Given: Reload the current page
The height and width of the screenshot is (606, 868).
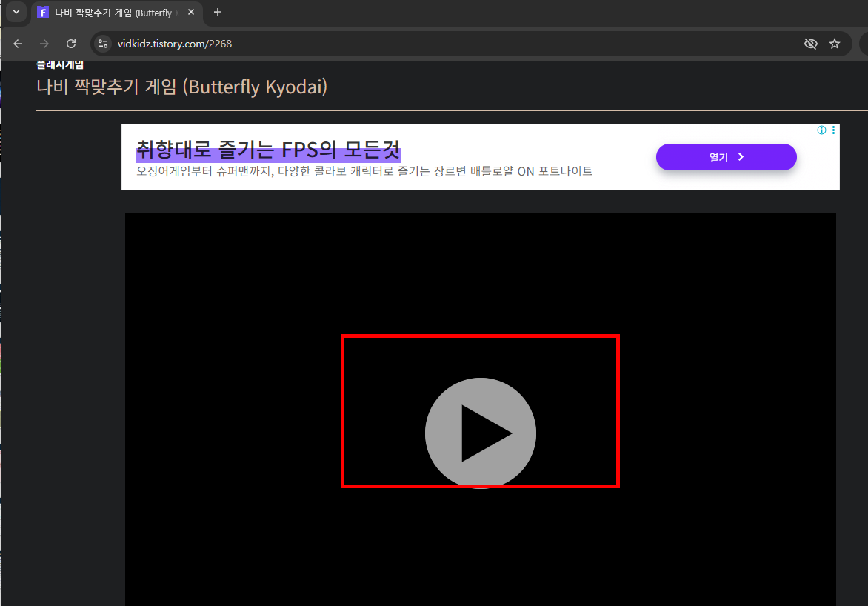Looking at the screenshot, I should click(70, 44).
